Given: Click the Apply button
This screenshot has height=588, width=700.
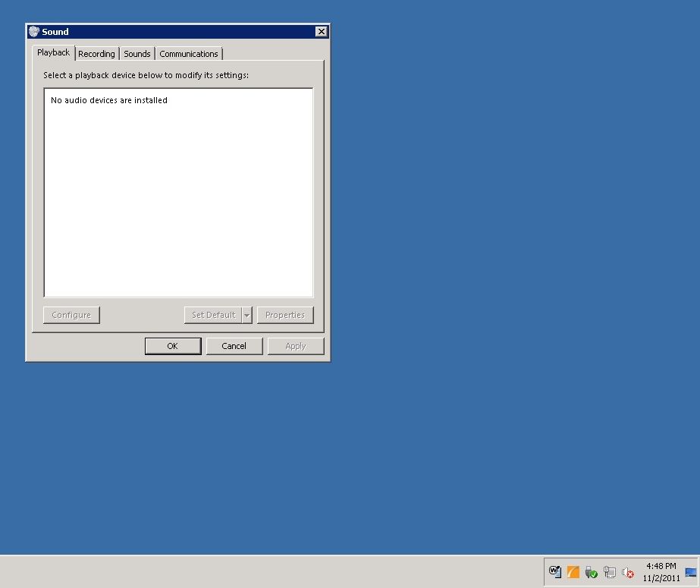Looking at the screenshot, I should (296, 346).
